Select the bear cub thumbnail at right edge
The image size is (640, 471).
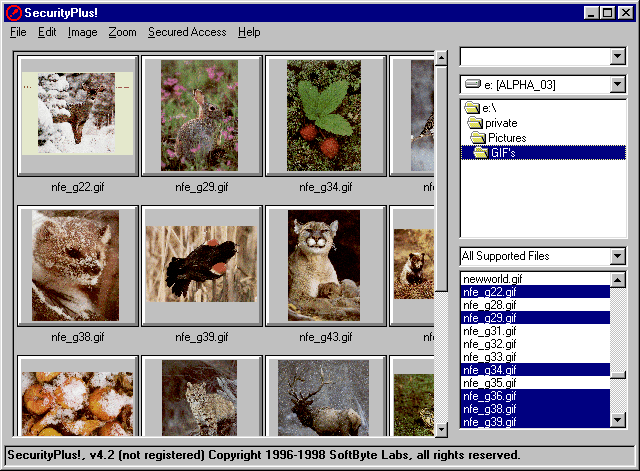(412, 266)
